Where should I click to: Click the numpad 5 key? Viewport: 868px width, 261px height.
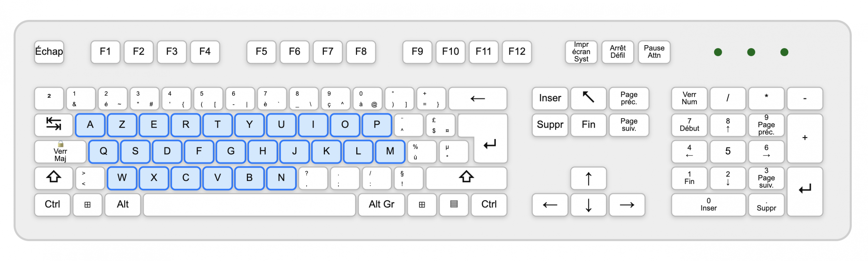(x=728, y=151)
